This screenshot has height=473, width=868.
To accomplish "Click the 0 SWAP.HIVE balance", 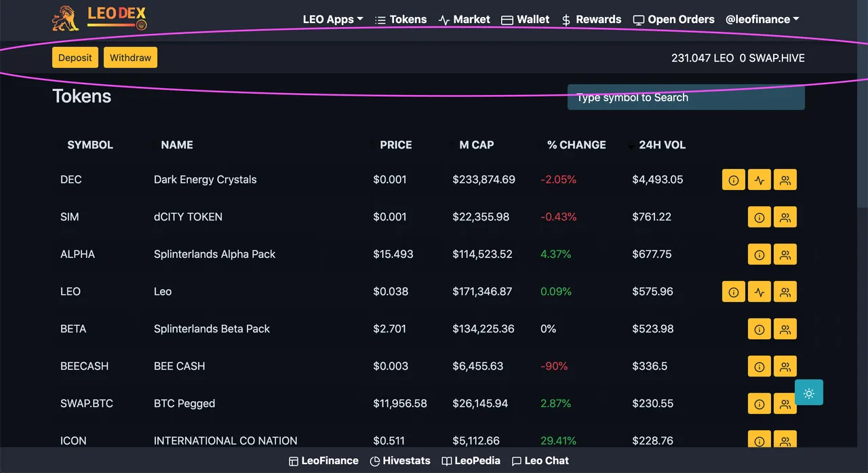I will pyautogui.click(x=772, y=58).
